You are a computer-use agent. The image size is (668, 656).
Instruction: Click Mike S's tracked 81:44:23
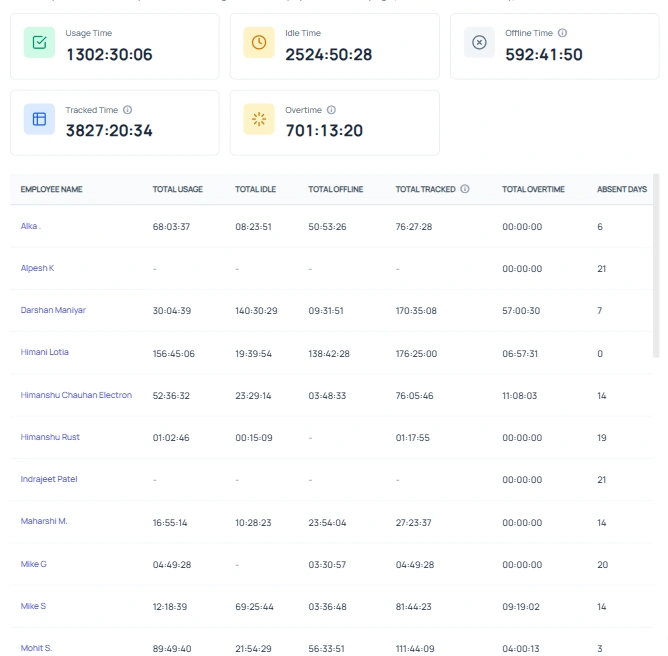(x=413, y=607)
